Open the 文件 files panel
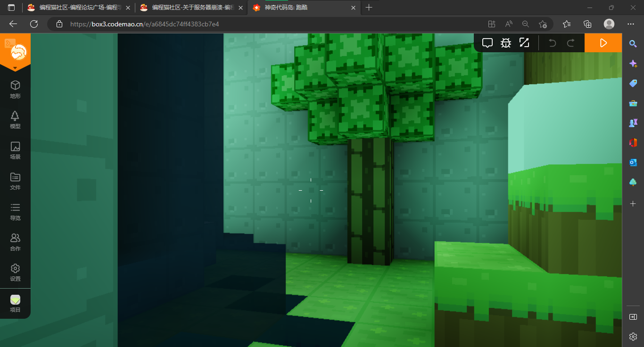Screen dimensions: 644x347 pyautogui.click(x=15, y=181)
